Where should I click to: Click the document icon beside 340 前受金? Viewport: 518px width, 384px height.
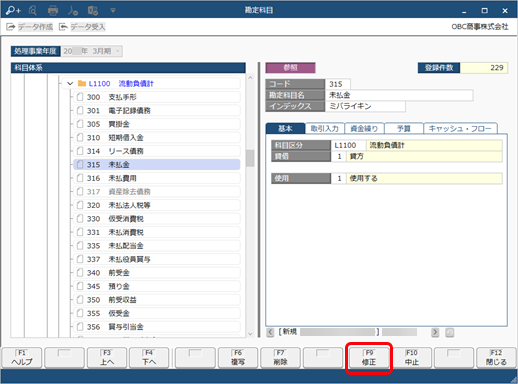coord(80,273)
